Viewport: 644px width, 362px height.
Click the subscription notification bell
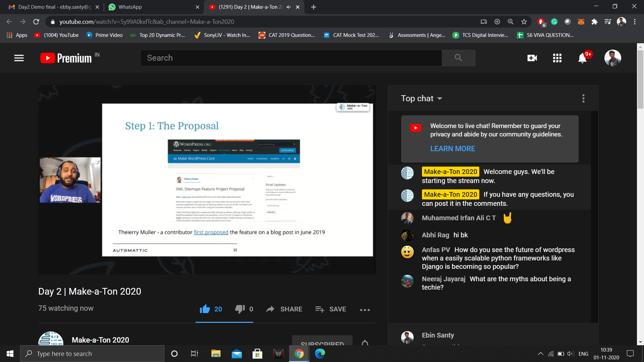tap(365, 343)
